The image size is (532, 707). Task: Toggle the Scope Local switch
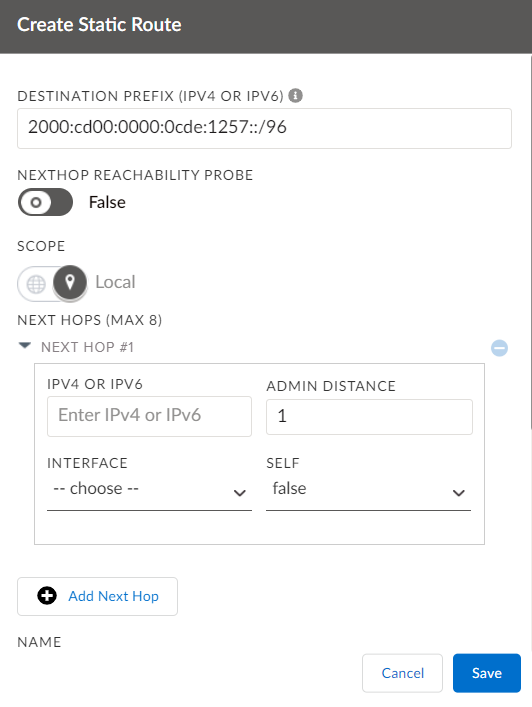52,283
